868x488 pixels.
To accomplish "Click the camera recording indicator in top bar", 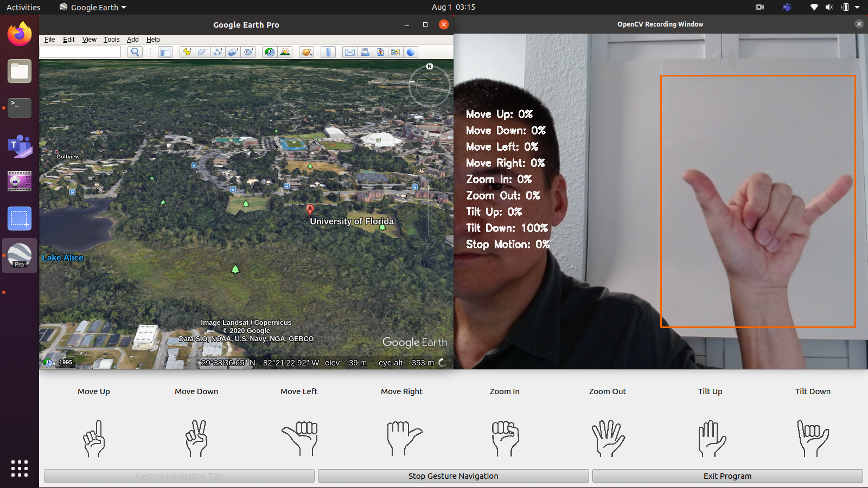I will point(760,7).
